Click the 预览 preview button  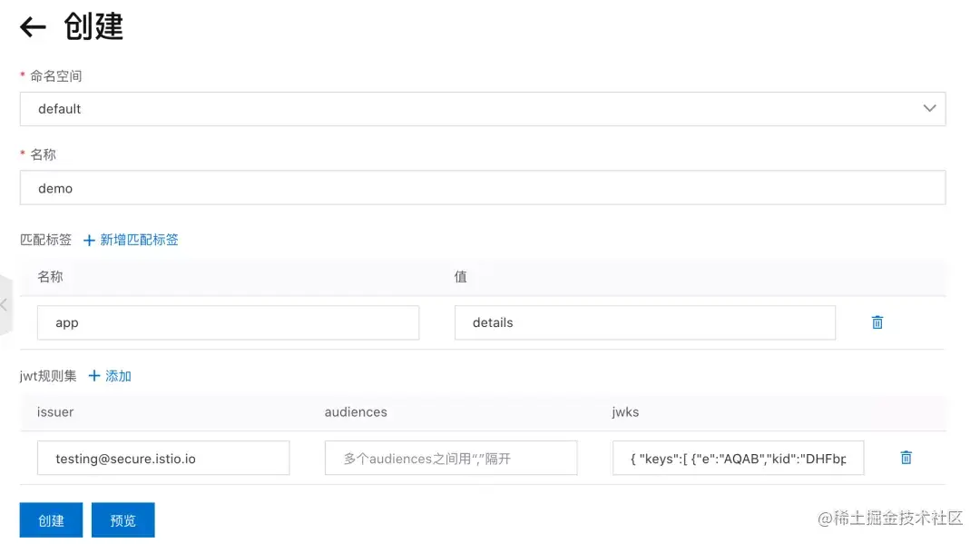pyautogui.click(x=123, y=519)
